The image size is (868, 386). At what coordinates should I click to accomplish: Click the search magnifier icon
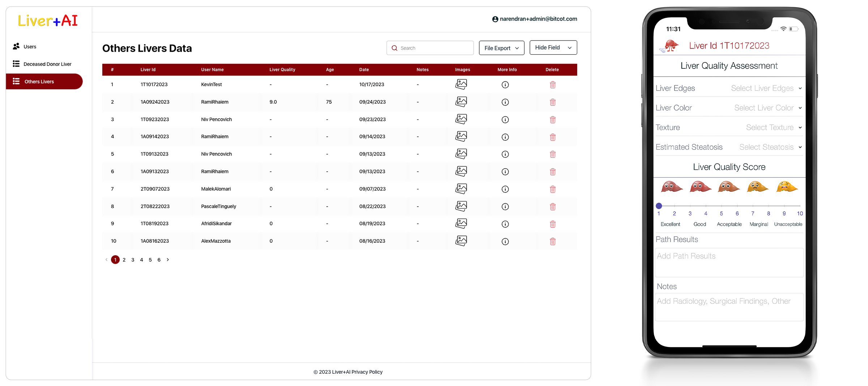pos(395,48)
